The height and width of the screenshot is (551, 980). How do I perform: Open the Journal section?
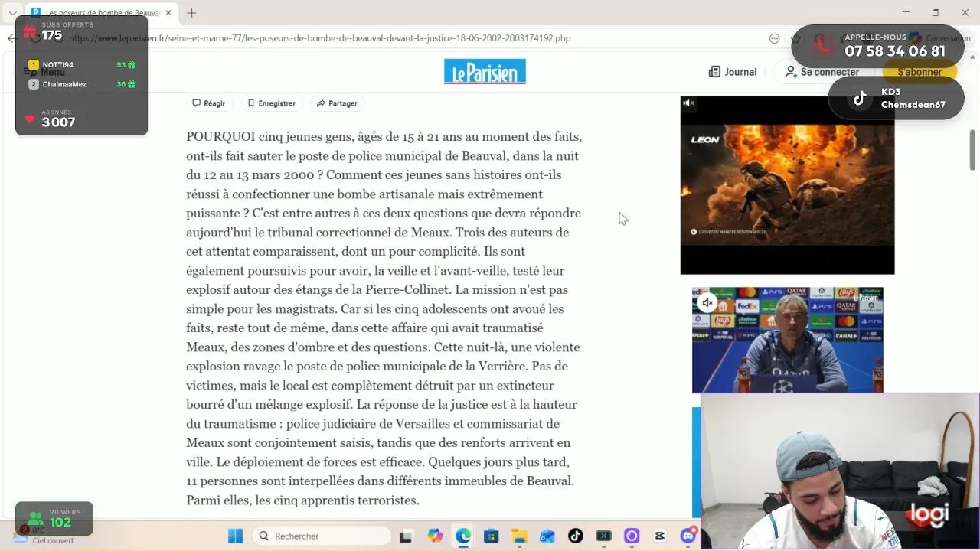pyautogui.click(x=733, y=72)
